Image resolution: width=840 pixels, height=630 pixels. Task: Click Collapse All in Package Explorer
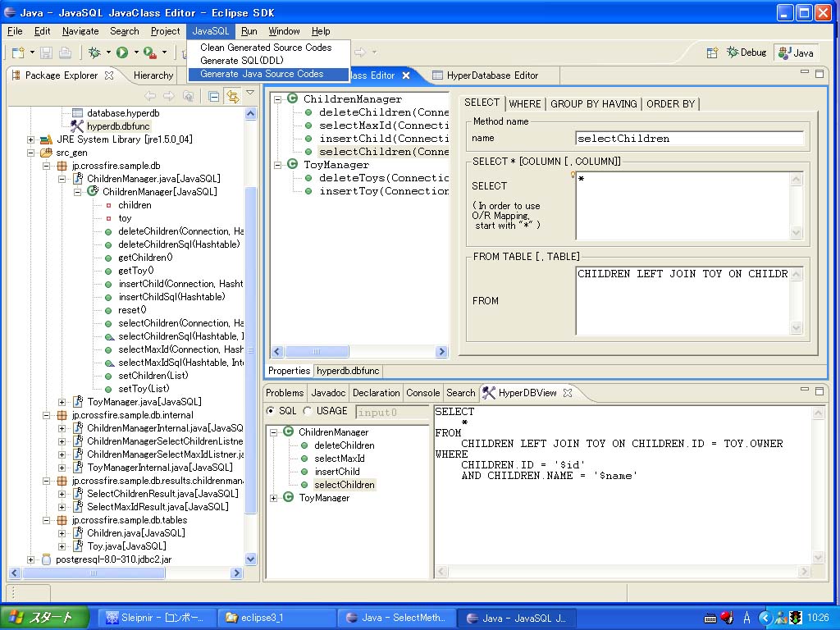(213, 96)
